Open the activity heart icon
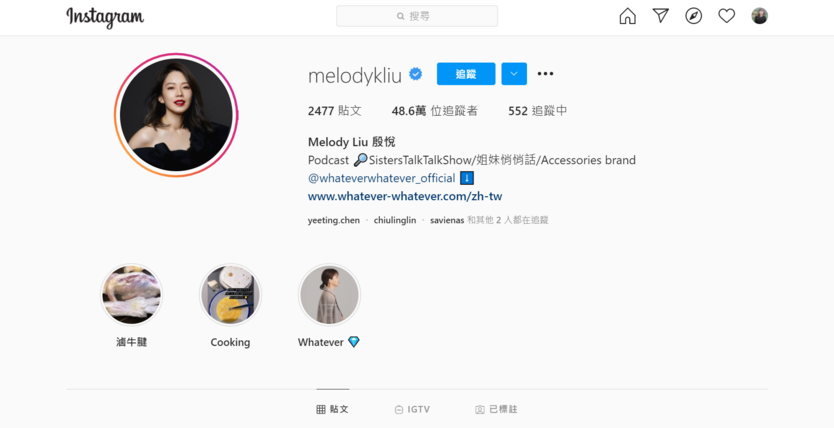 pyautogui.click(x=727, y=16)
